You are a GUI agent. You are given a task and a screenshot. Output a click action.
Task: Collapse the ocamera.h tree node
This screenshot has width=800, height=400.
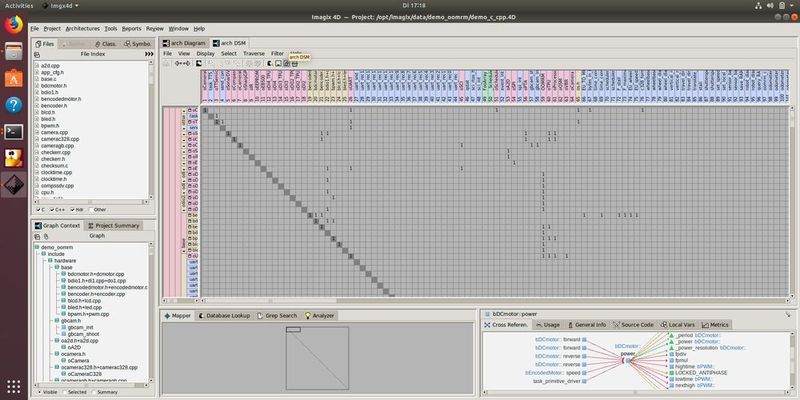(57, 354)
